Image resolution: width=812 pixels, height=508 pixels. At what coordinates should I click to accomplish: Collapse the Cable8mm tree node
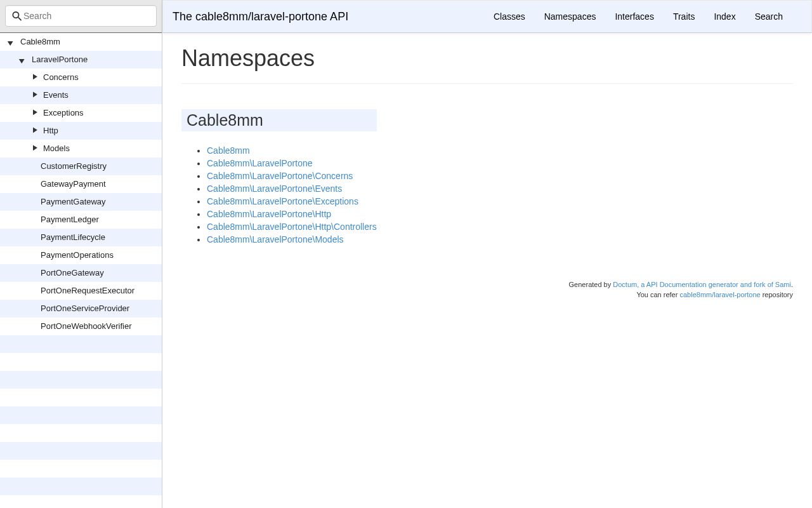(10, 43)
